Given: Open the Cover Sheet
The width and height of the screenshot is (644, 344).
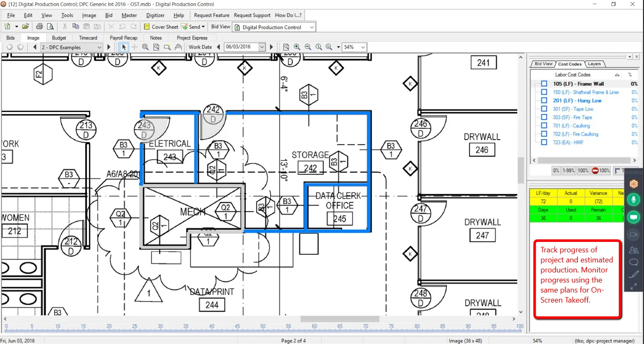Looking at the screenshot, I should 161,26.
